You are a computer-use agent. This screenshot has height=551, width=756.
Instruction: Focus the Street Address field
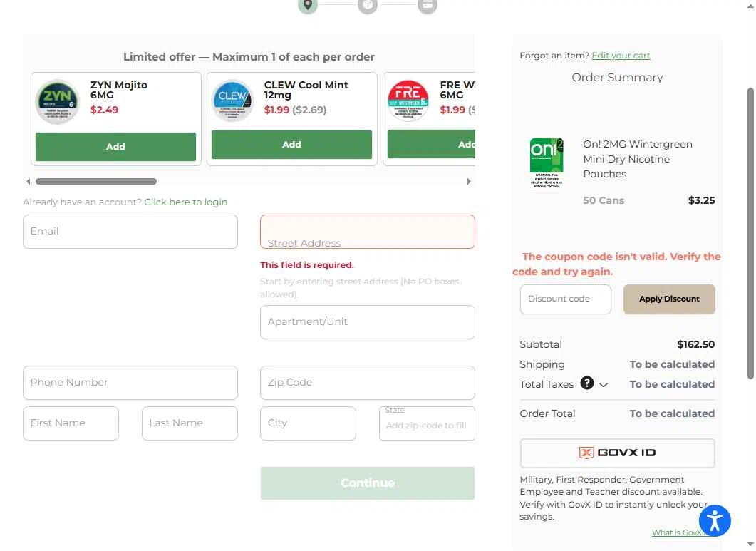[368, 232]
